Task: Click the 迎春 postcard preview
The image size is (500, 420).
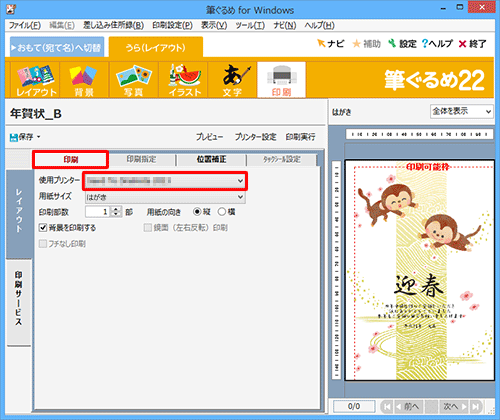Action: click(419, 271)
